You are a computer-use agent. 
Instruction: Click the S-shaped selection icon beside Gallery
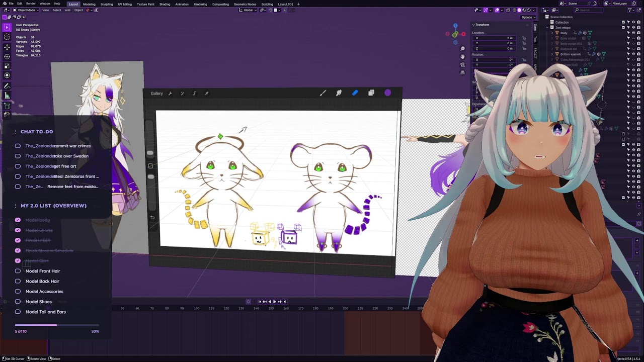(194, 94)
